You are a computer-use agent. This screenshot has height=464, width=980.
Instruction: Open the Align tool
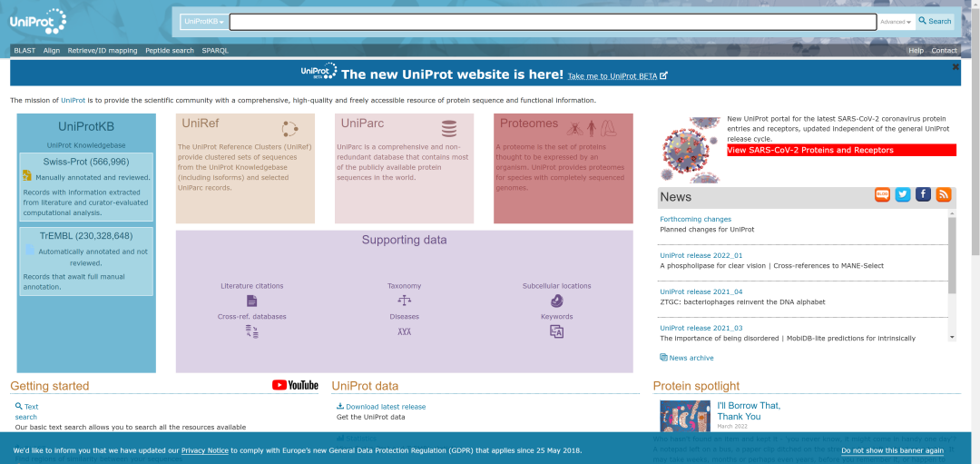[x=51, y=51]
